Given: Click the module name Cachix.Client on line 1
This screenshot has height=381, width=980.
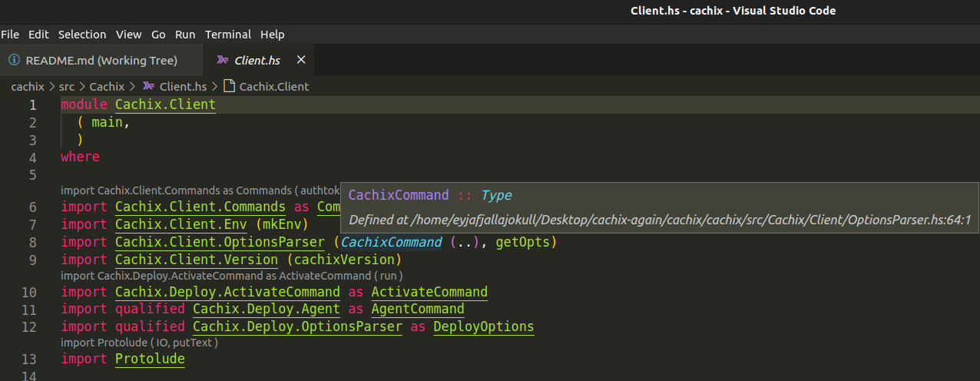Looking at the screenshot, I should 165,104.
